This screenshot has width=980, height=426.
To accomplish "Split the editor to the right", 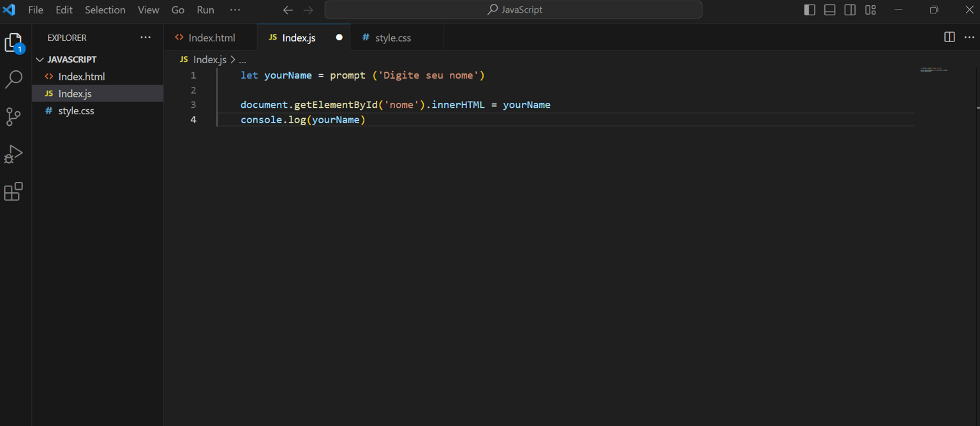I will coord(949,37).
